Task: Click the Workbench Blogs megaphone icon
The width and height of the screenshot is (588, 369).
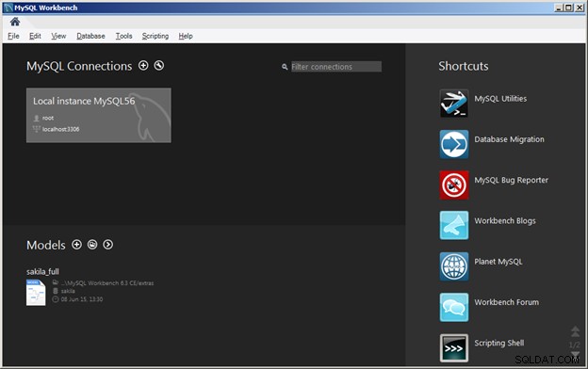Action: tap(454, 226)
